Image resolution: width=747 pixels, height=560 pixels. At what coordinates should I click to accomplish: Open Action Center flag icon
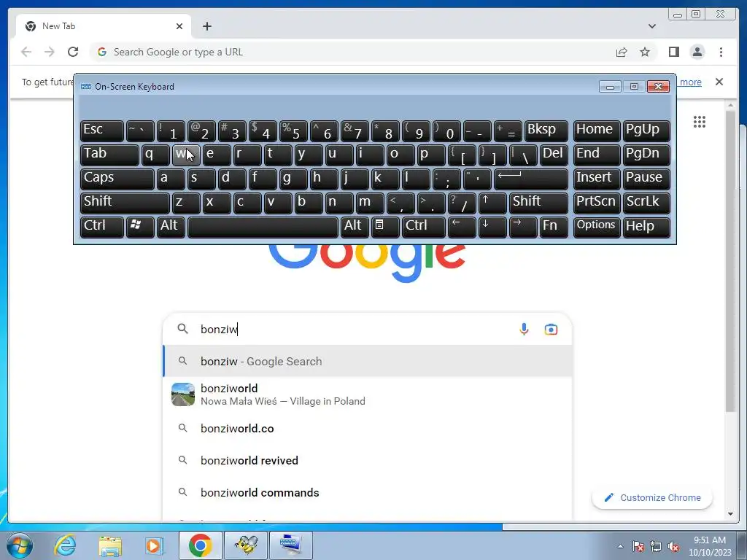point(638,546)
